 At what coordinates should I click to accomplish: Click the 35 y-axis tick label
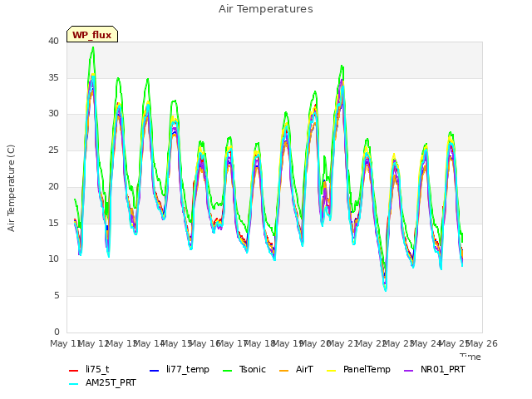tap(53, 77)
